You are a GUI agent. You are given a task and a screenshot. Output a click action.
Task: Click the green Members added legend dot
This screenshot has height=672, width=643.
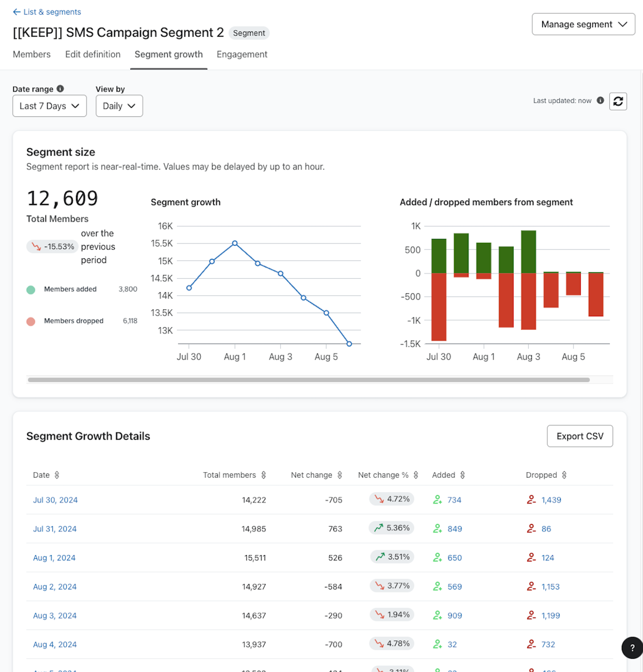point(31,289)
